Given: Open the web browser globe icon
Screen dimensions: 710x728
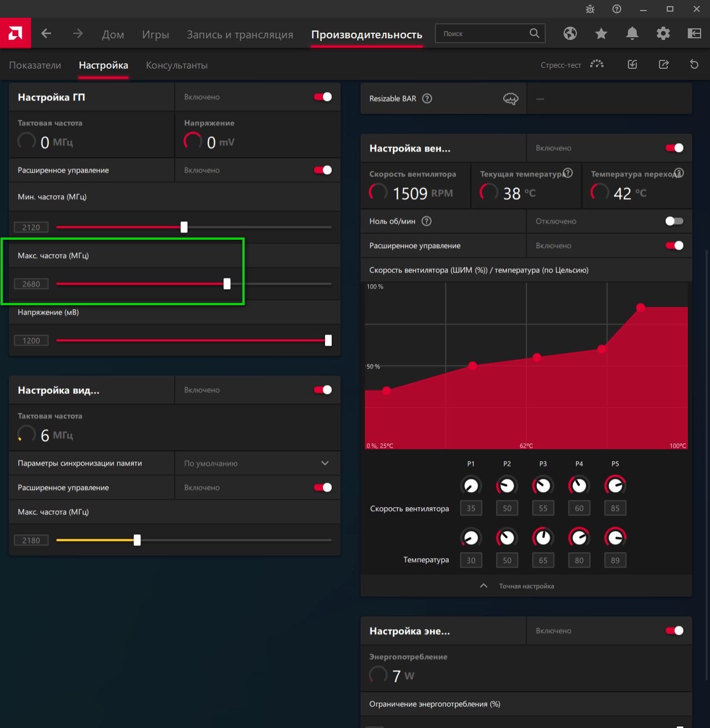Looking at the screenshot, I should pos(570,33).
